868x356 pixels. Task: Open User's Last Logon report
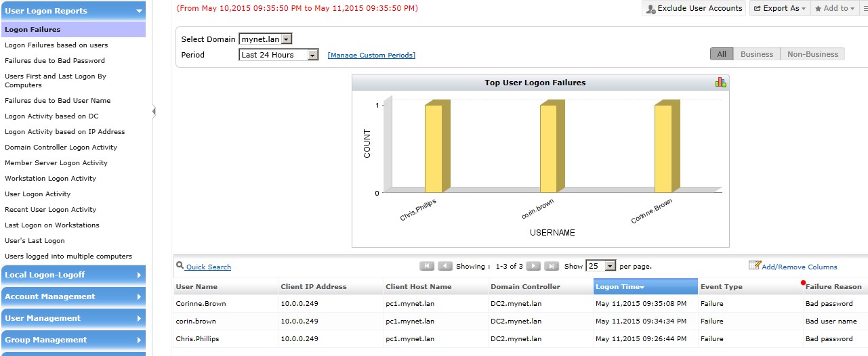35,240
